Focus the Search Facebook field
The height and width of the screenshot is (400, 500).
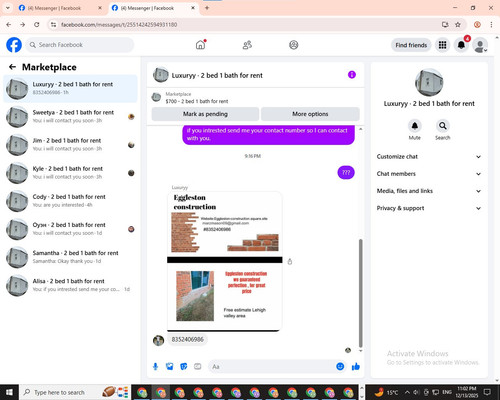tap(80, 45)
